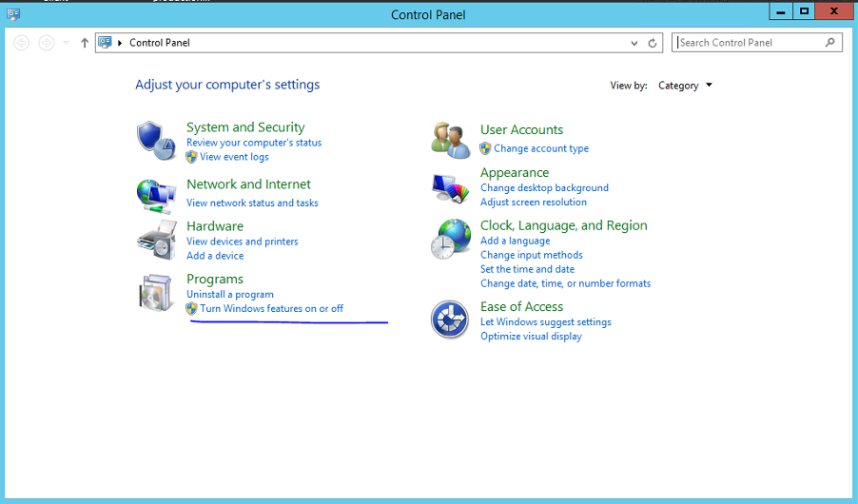Click Add a device link
Image resolution: width=858 pixels, height=504 pixels.
215,256
